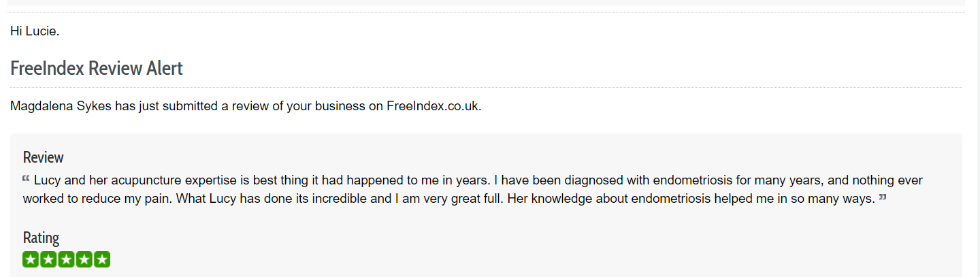Click the Review section heading
The width and height of the screenshot is (980, 277).
[x=43, y=157]
